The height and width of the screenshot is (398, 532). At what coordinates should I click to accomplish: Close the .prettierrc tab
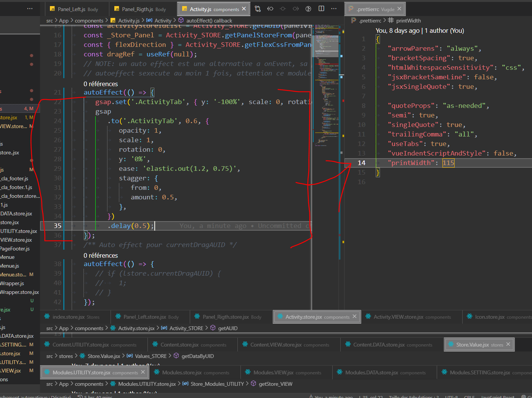point(399,9)
